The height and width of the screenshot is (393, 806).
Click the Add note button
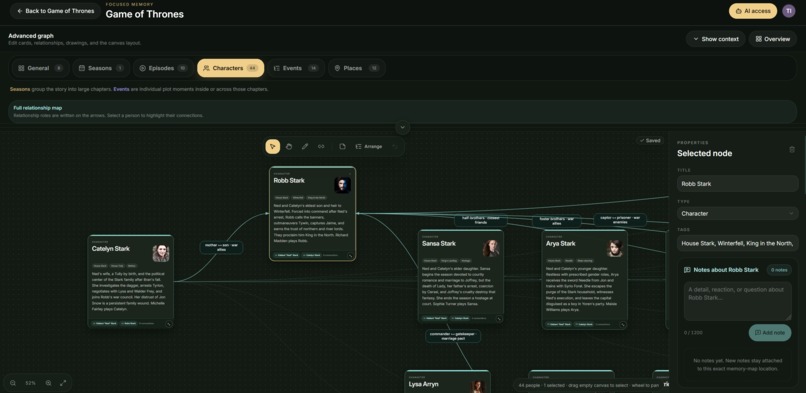[x=770, y=332]
